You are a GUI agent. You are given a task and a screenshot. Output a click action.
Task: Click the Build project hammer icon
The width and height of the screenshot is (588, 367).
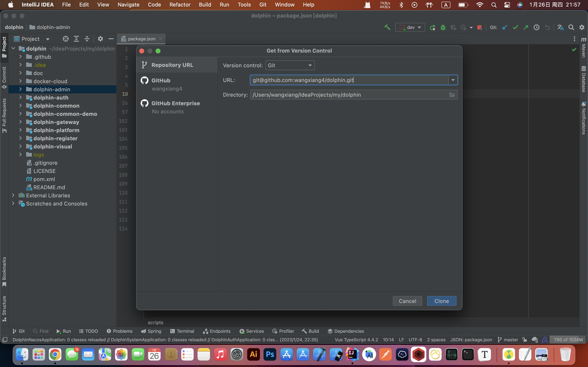(x=387, y=27)
